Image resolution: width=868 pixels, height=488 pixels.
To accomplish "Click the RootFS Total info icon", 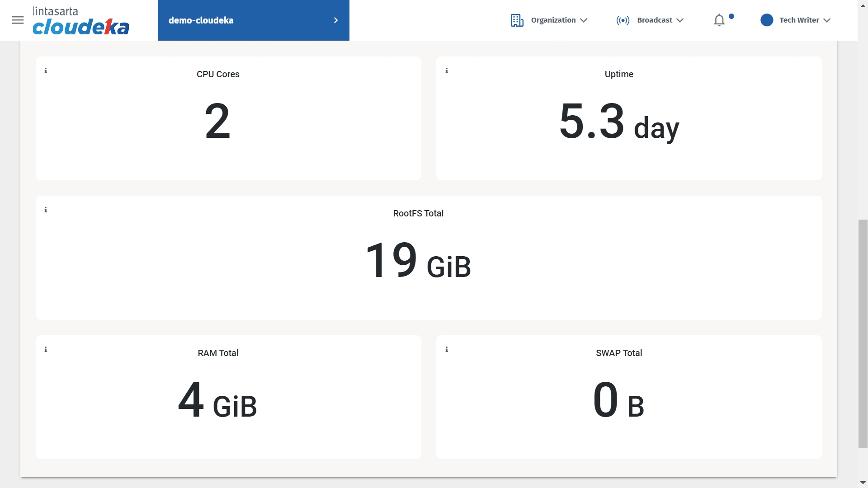I will (x=46, y=210).
